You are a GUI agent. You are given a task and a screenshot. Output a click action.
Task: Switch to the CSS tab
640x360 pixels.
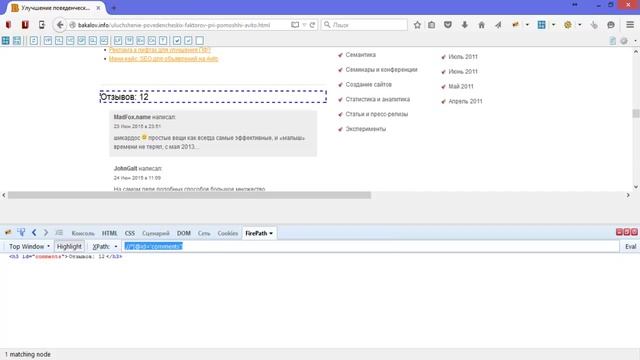pos(130,233)
